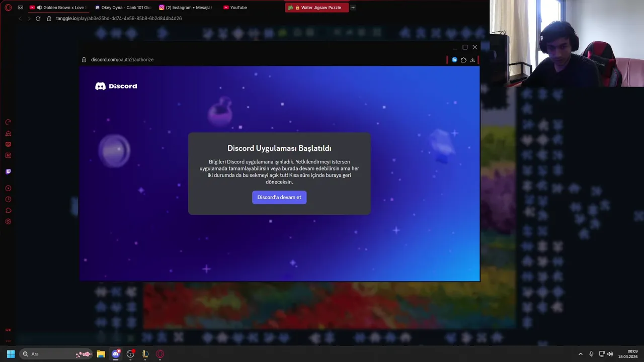Image resolution: width=644 pixels, height=362 pixels.
Task: Select the Water Jigsaw Puzzle tab
Action: click(x=316, y=8)
